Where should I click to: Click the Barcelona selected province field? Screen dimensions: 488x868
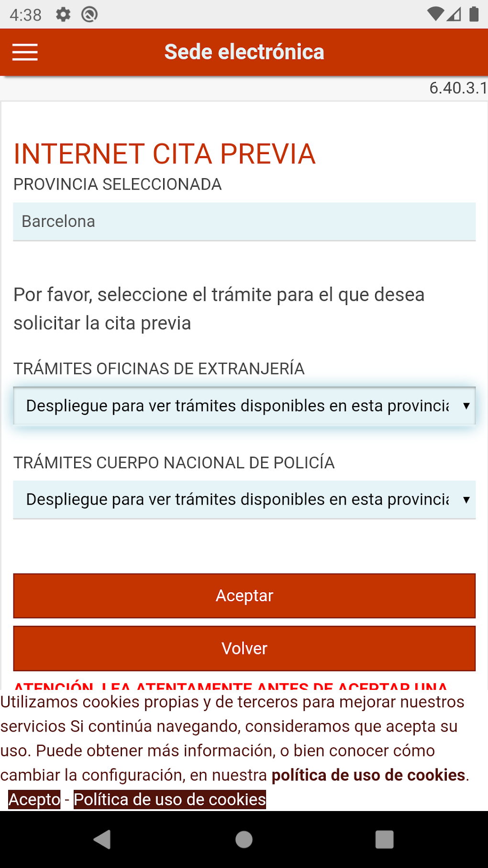pyautogui.click(x=244, y=222)
